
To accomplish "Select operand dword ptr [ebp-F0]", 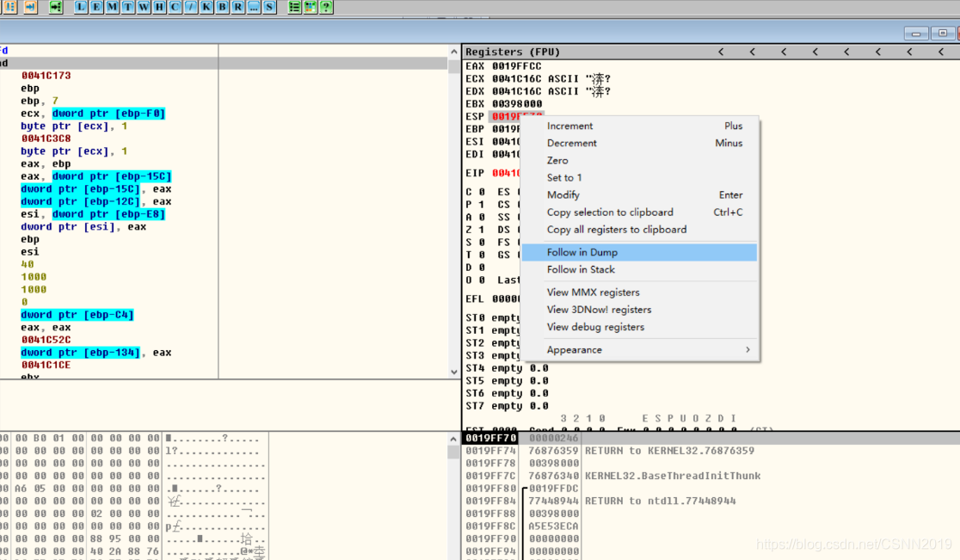I will (108, 114).
